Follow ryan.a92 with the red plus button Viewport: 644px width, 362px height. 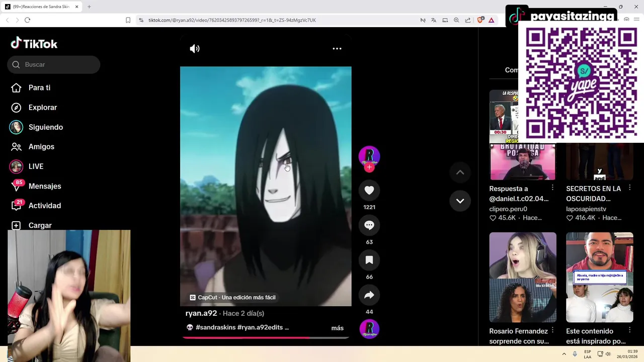tap(369, 167)
